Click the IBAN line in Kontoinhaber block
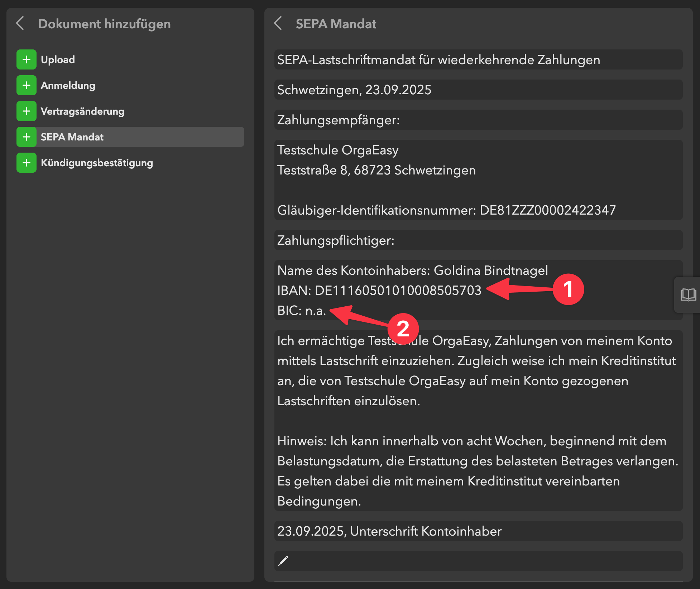The width and height of the screenshot is (700, 589). coord(379,291)
